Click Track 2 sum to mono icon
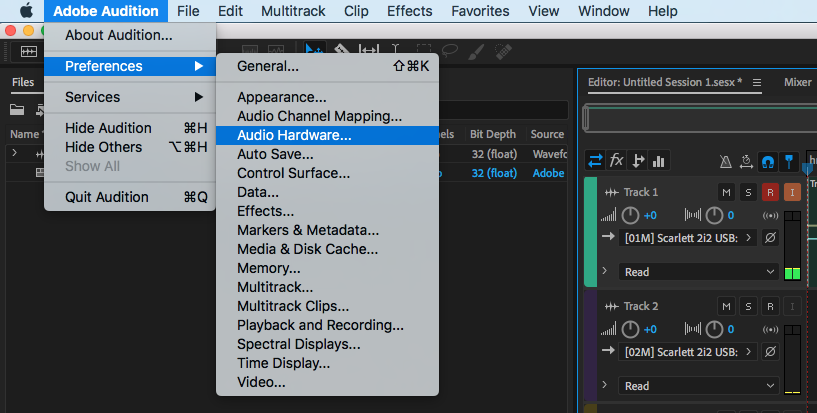The image size is (817, 413). (770, 330)
